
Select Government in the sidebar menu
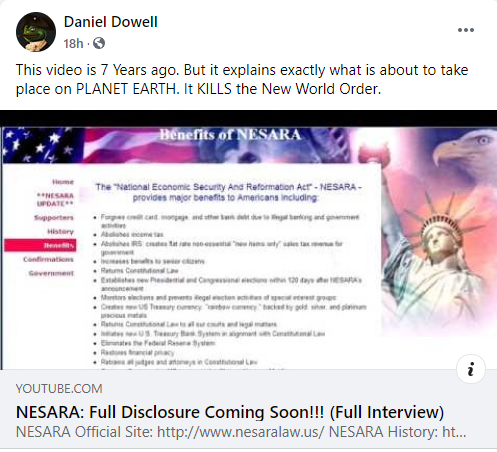point(51,273)
